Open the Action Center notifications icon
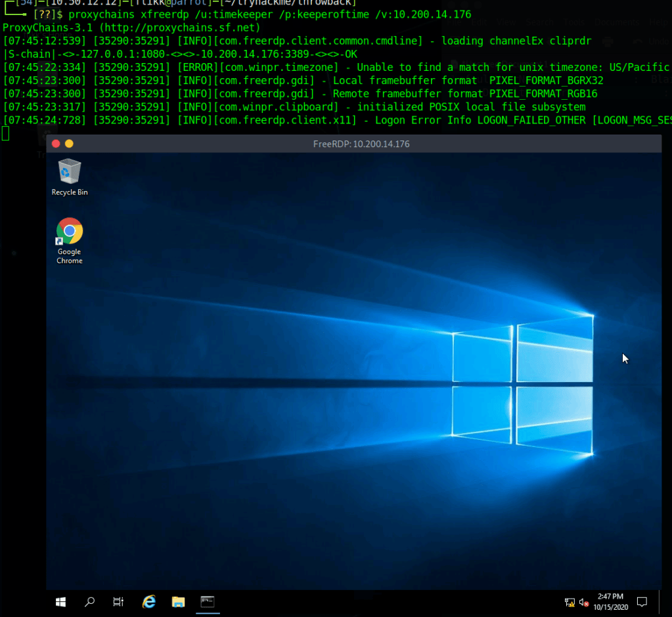This screenshot has width=672, height=617. click(642, 602)
